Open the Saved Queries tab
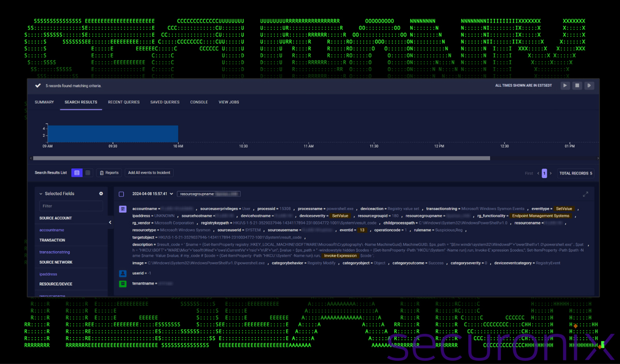The height and width of the screenshot is (364, 620). point(165,102)
